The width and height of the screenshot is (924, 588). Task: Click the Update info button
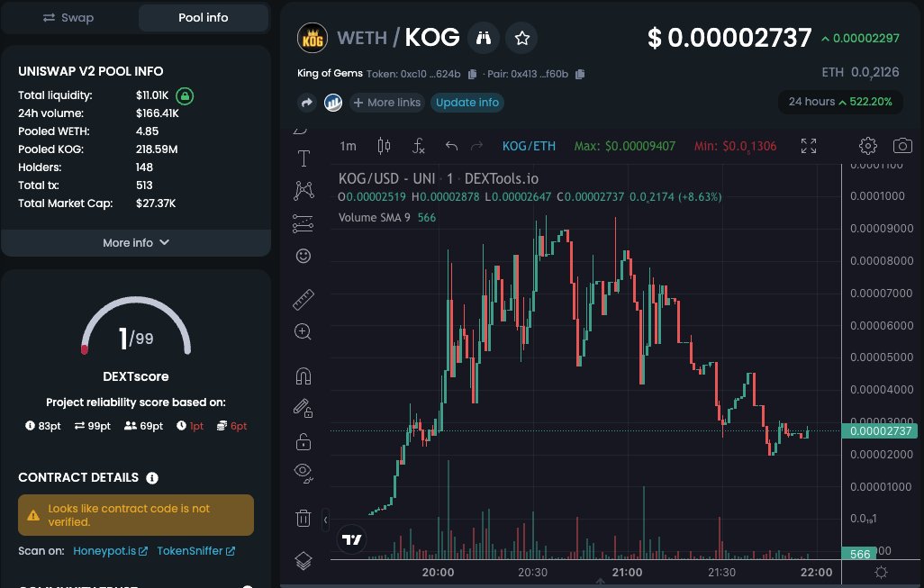[467, 102]
